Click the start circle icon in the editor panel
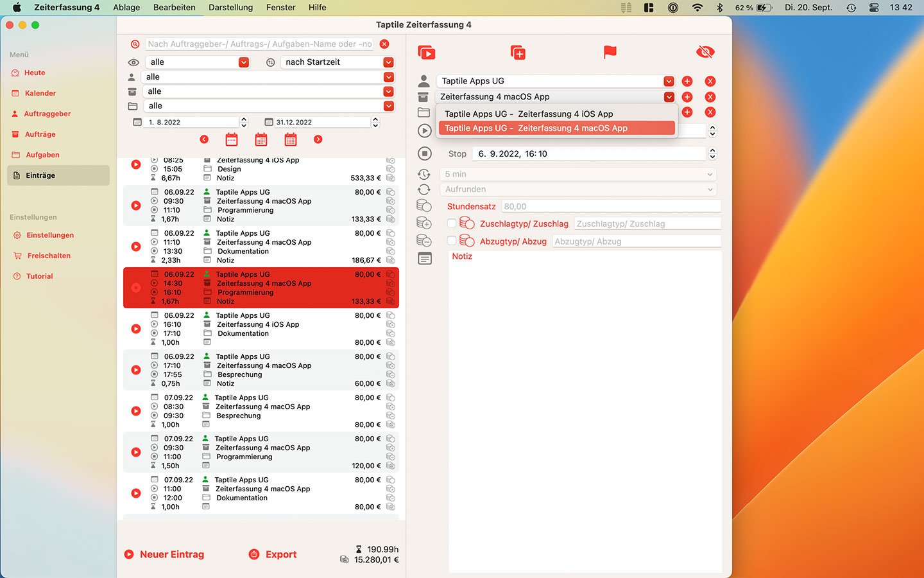 [x=424, y=131]
